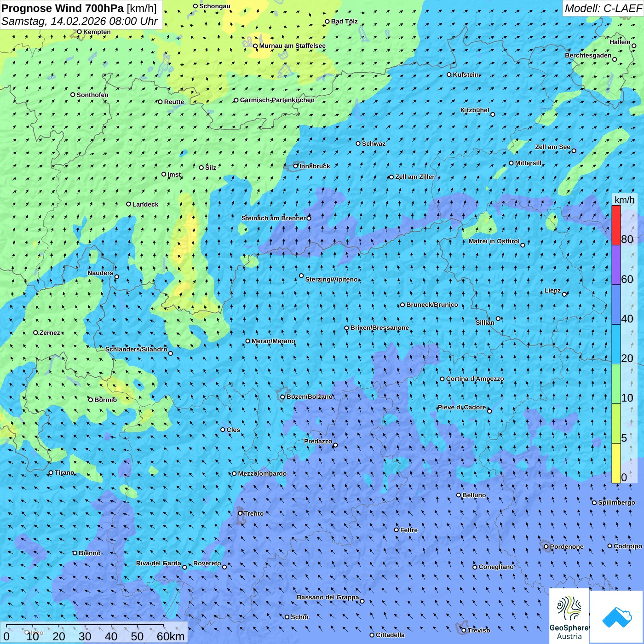Click the Imst label

pyautogui.click(x=174, y=174)
